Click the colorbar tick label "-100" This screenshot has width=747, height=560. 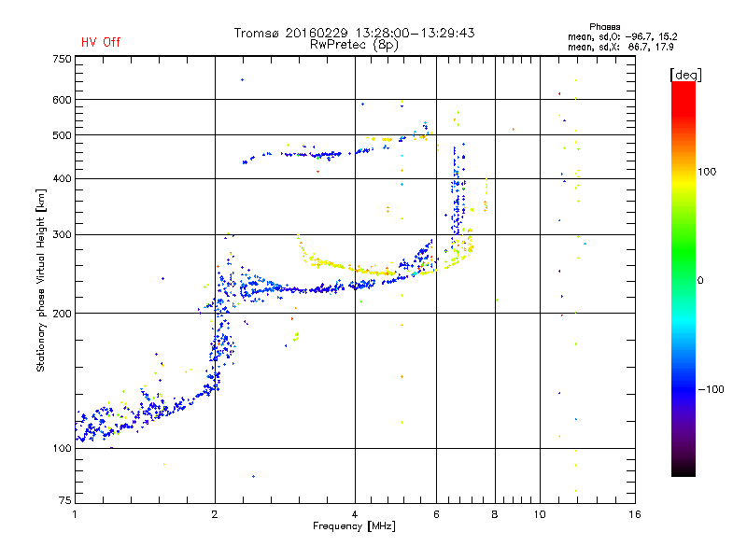click(x=711, y=389)
